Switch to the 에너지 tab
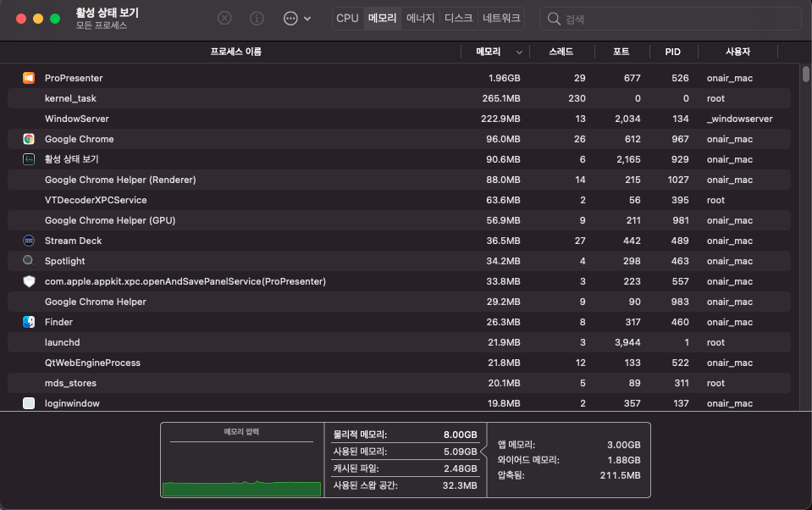The image size is (812, 510). click(x=420, y=19)
